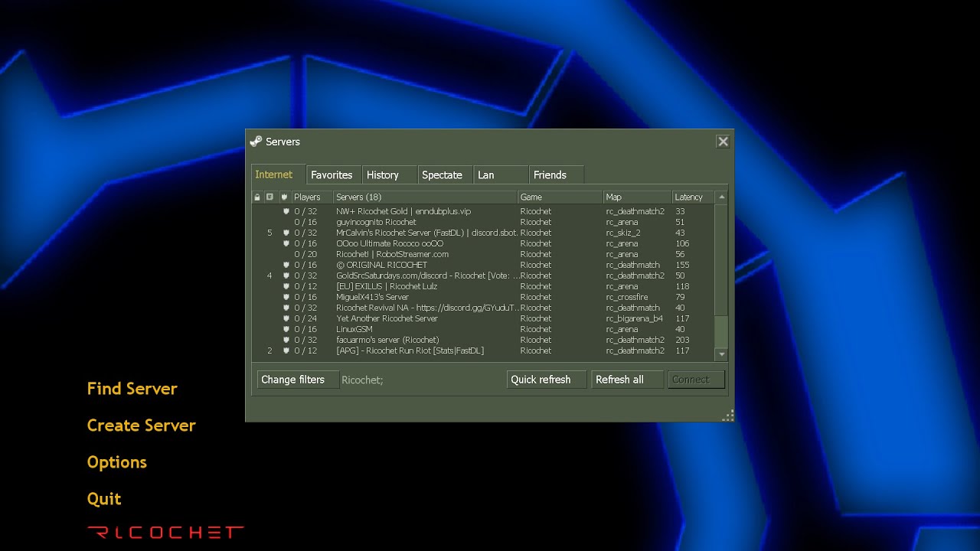Click the VAC shield on NW+ Ricochet Gold row
The height and width of the screenshot is (551, 980).
(286, 211)
